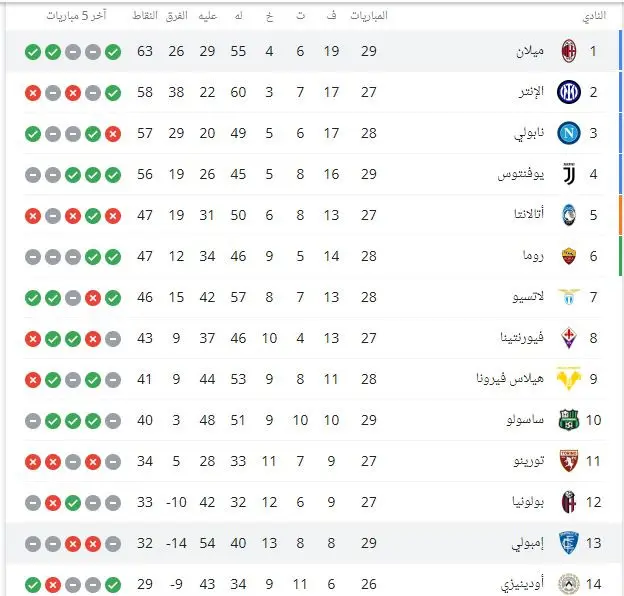Image resolution: width=624 pixels, height=596 pixels.
Task: Click the Empoli club crest
Action: click(569, 543)
